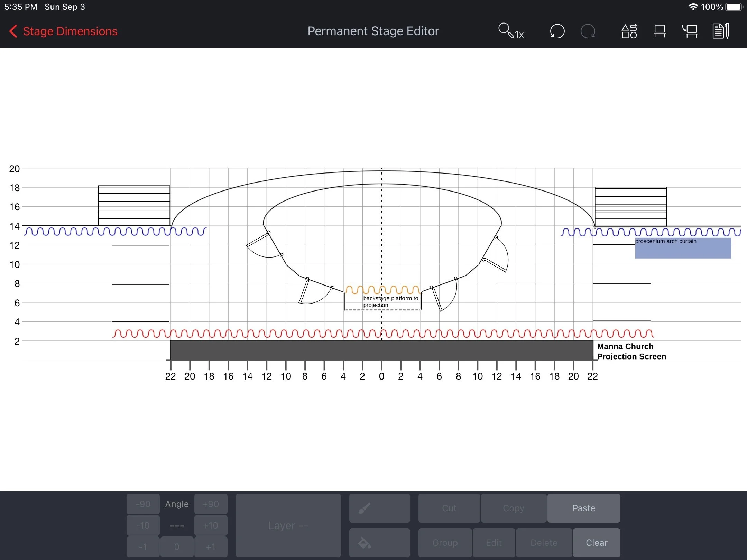The image size is (747, 560).
Task: Reset angle with the 0 button
Action: pos(177,547)
